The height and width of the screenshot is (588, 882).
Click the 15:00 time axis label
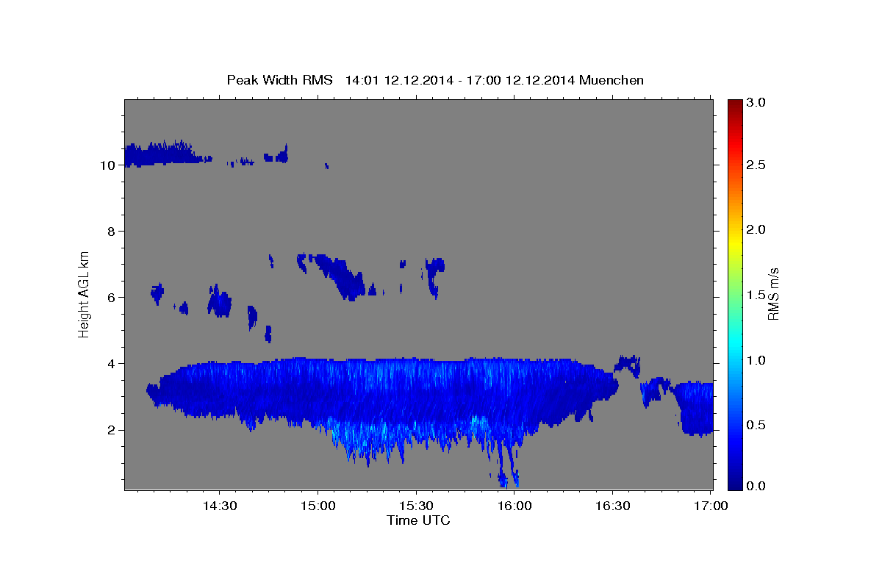click(x=318, y=506)
